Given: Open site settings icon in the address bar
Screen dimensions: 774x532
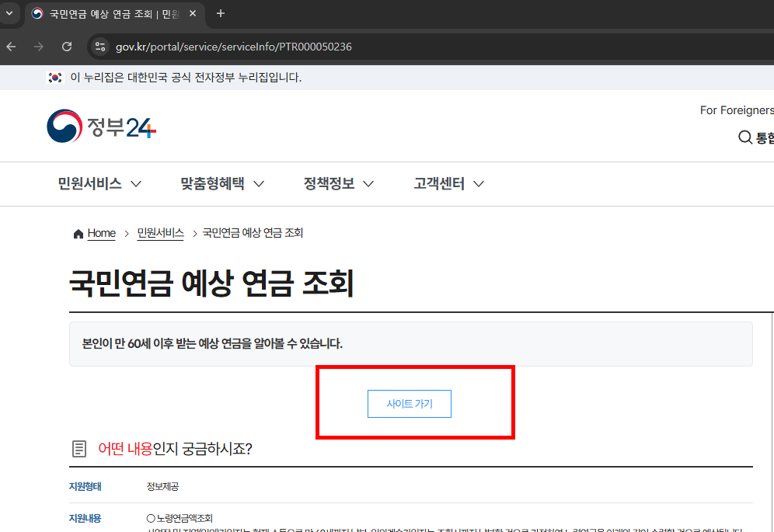Looking at the screenshot, I should 99,47.
